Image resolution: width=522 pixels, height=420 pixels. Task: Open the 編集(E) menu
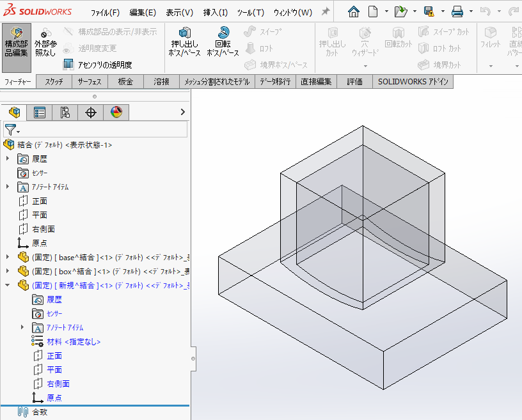(x=143, y=13)
